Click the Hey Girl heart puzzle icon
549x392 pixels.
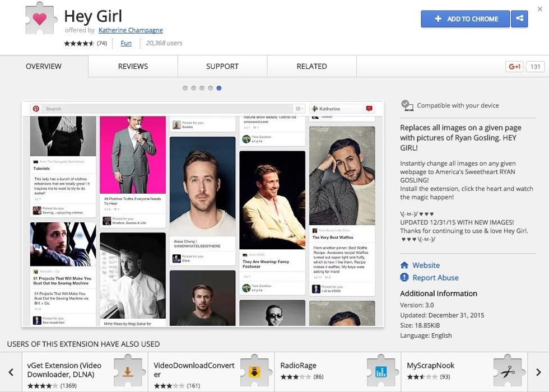(40, 19)
